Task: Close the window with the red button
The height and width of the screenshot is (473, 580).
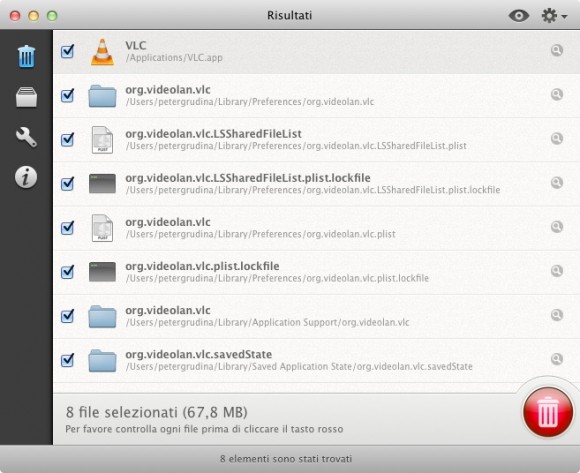Action: click(x=15, y=16)
